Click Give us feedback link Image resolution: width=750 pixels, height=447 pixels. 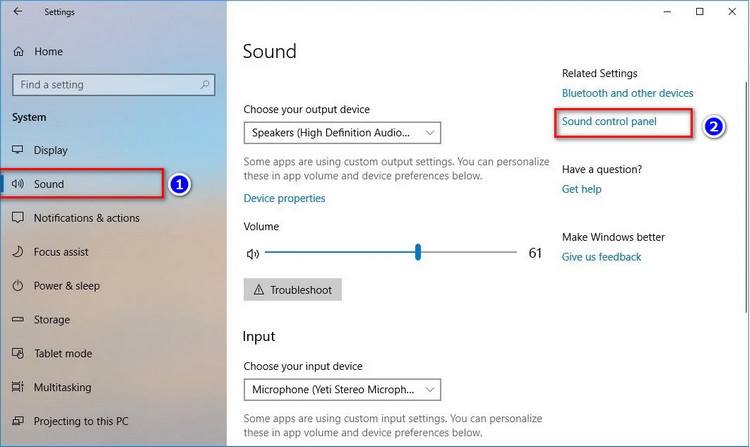pyautogui.click(x=601, y=257)
